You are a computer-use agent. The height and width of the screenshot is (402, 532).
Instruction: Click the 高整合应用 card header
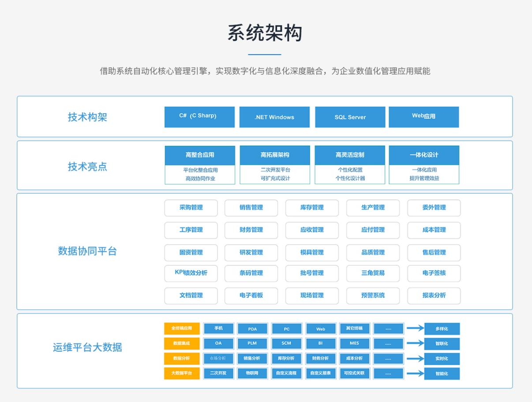200,155
